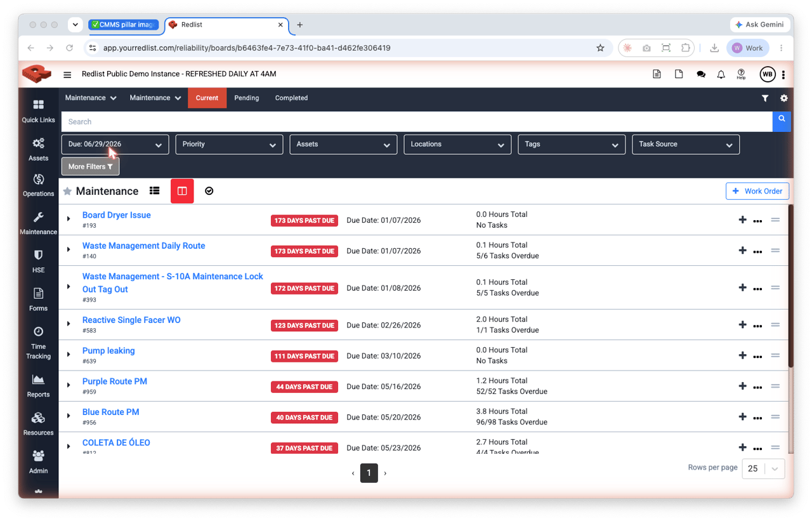This screenshot has height=521, width=812.
Task: Select the Completed tab
Action: (291, 98)
